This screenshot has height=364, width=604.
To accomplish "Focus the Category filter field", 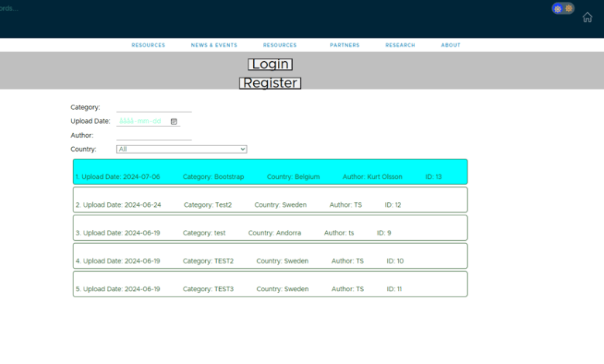I will tap(154, 108).
